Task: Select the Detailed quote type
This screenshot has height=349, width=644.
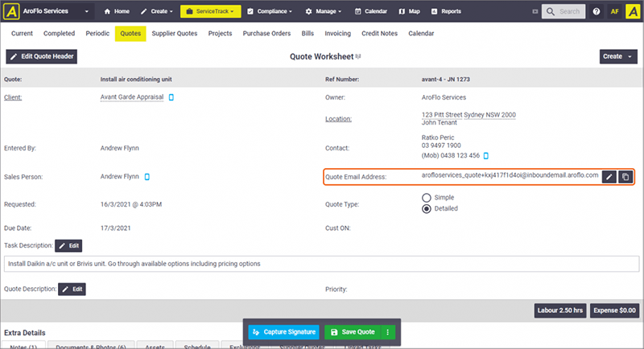Action: click(427, 209)
